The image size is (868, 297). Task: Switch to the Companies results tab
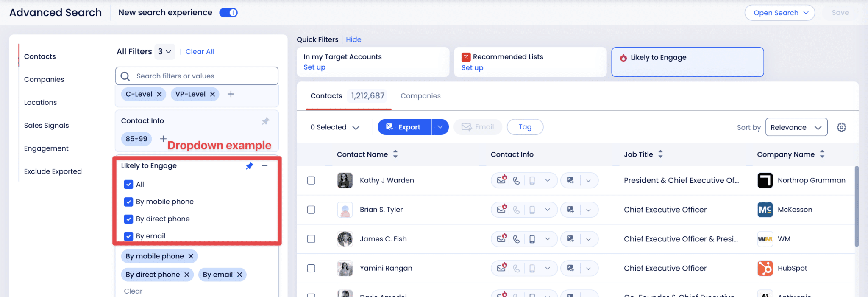pos(420,96)
